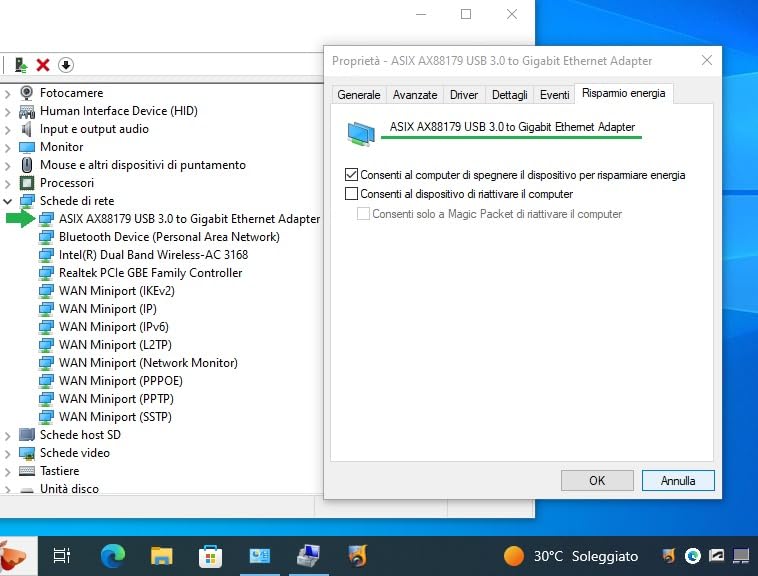Select the Schede di rete icon
The width and height of the screenshot is (758, 576).
coord(27,201)
